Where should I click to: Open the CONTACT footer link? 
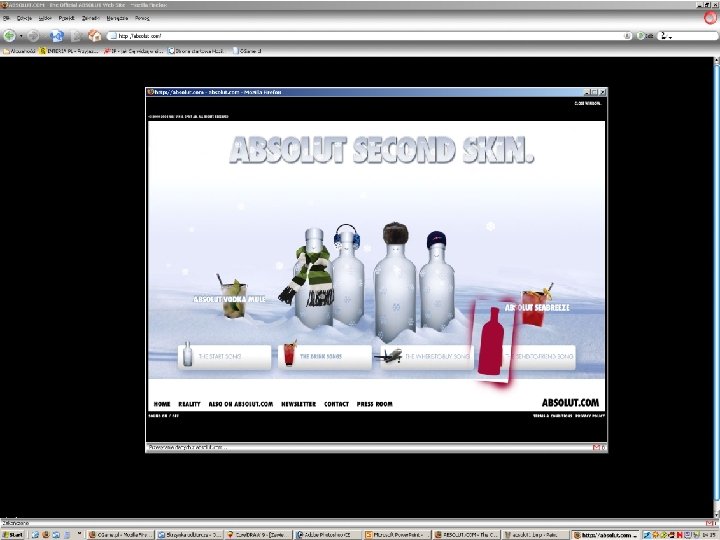337,404
